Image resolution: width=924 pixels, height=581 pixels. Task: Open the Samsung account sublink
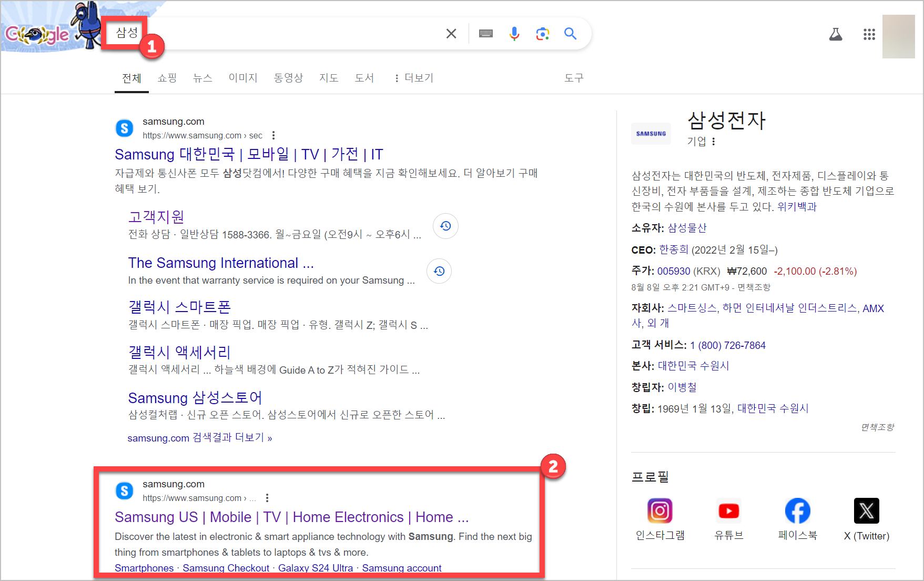click(x=402, y=568)
